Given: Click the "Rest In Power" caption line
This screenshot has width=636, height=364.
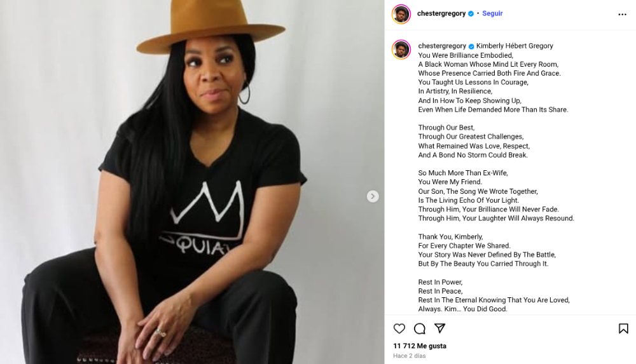Looking at the screenshot, I should coord(441,282).
